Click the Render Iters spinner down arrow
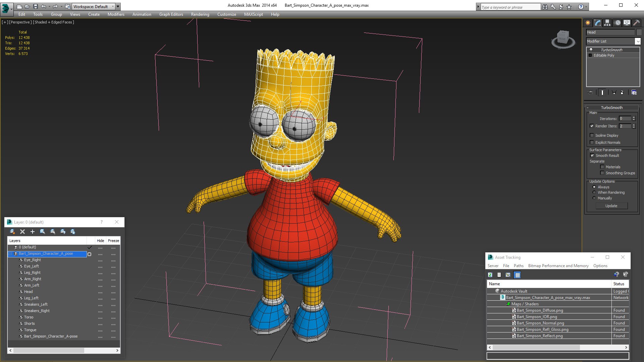Image resolution: width=644 pixels, height=362 pixels. [634, 127]
